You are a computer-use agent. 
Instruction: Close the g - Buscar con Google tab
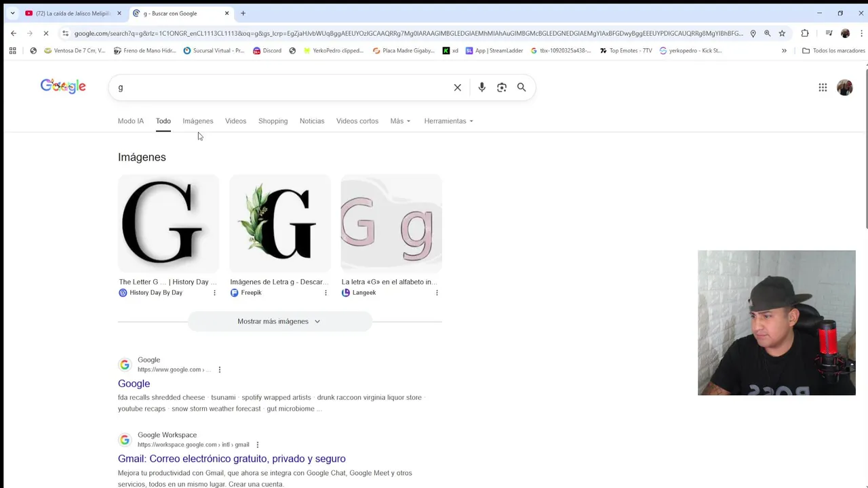(x=226, y=14)
